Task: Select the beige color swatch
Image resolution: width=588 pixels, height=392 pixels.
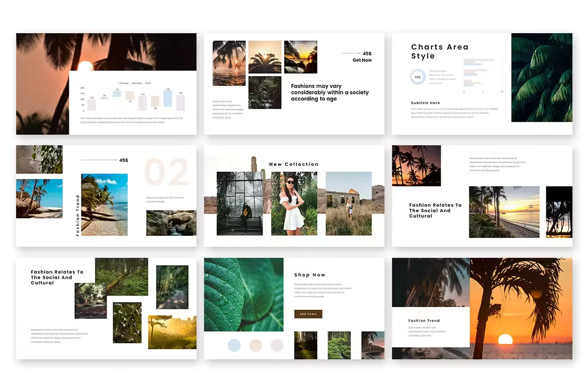Action: pos(256,345)
